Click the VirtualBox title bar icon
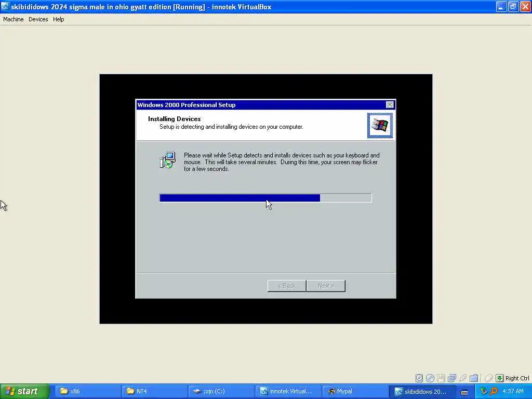The width and height of the screenshot is (532, 399). pyautogui.click(x=5, y=6)
